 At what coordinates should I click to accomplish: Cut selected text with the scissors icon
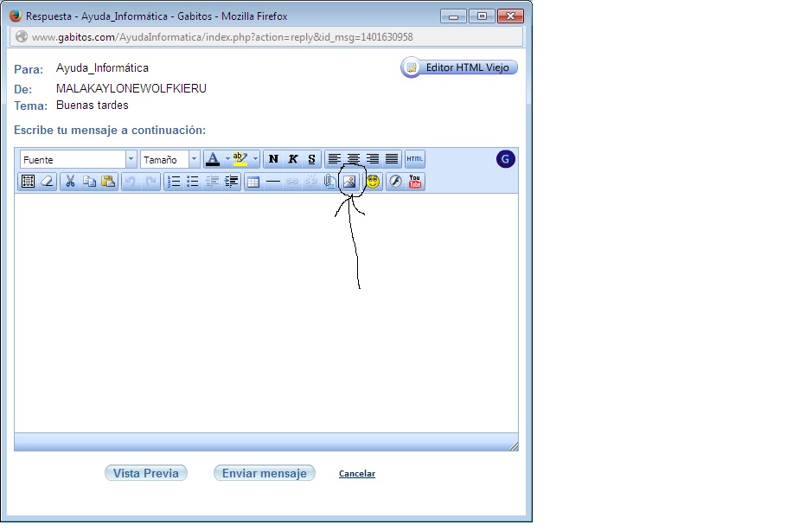point(70,182)
